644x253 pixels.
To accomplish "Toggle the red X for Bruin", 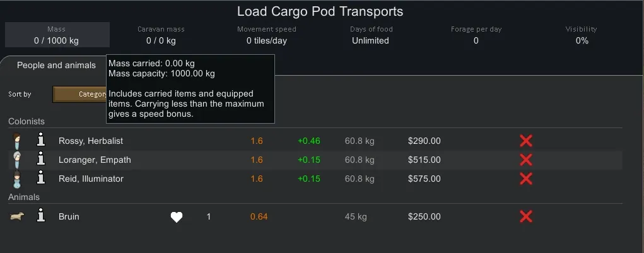I will (526, 216).
